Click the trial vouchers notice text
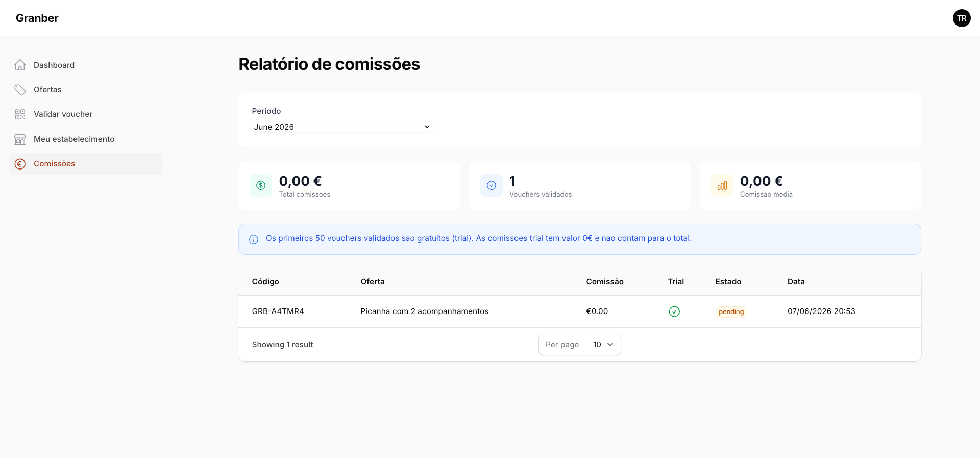Viewport: 980px width, 458px height. 479,238
